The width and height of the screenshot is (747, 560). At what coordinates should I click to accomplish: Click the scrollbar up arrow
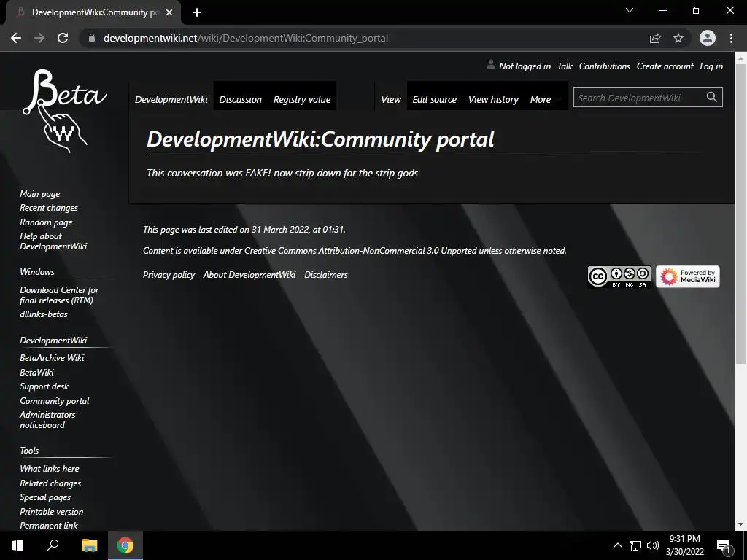pyautogui.click(x=740, y=58)
